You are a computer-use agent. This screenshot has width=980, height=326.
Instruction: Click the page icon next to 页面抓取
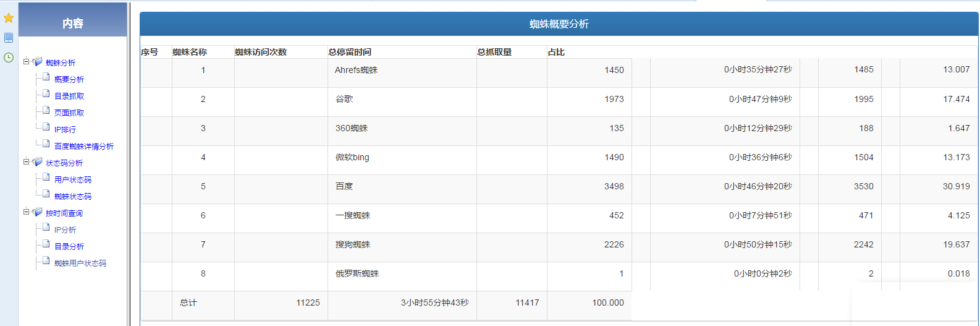pos(46,111)
